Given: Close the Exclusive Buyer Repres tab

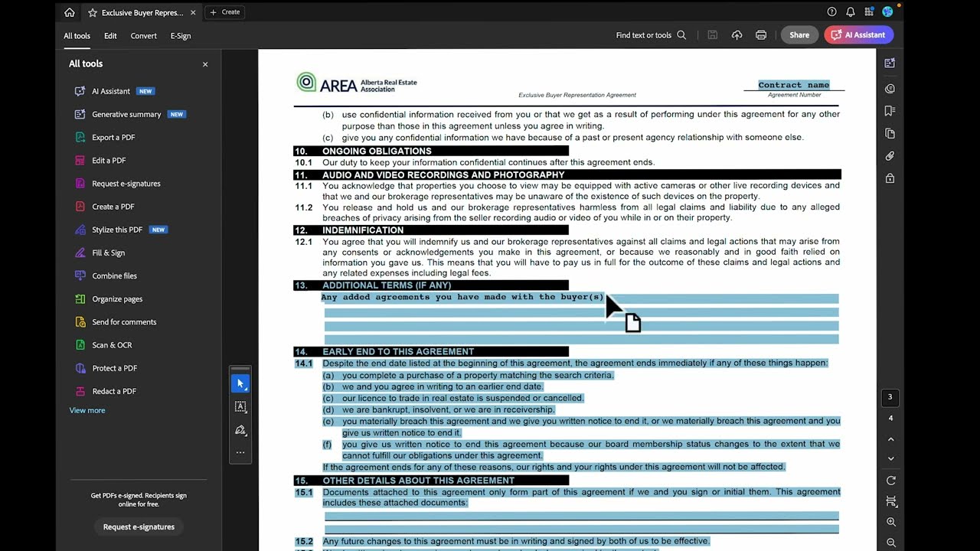Looking at the screenshot, I should point(193,12).
